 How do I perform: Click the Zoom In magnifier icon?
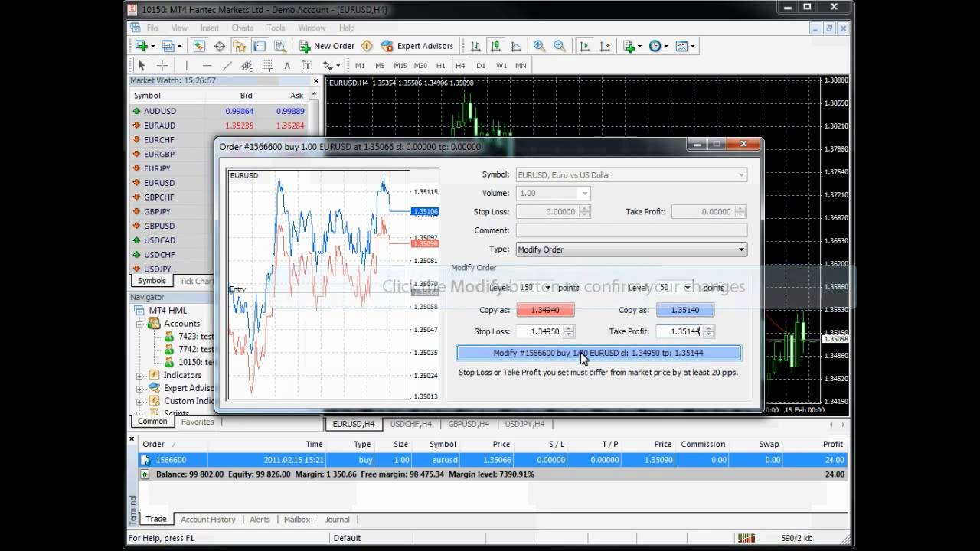(x=539, y=46)
